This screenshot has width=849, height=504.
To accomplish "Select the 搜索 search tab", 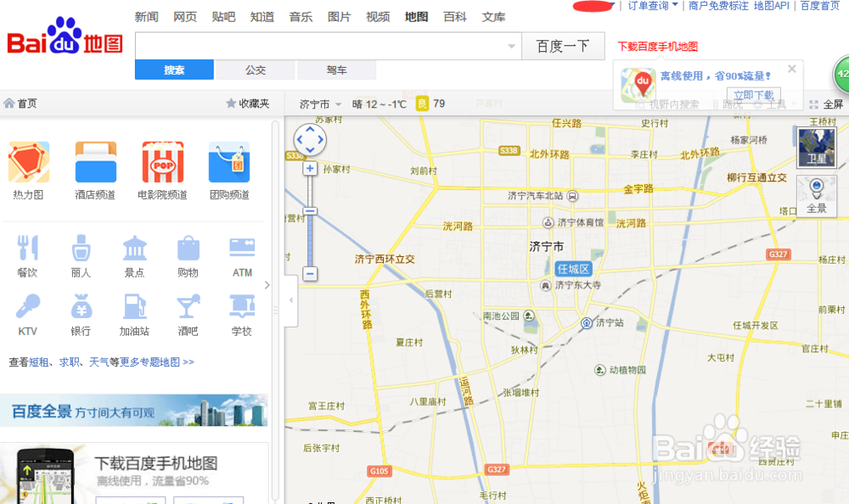I will point(174,70).
